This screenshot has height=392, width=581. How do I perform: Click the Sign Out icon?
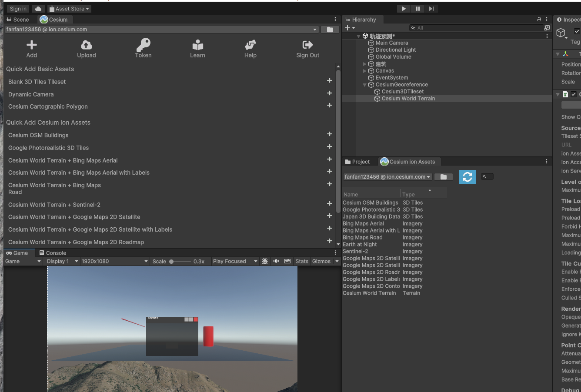pos(307,45)
